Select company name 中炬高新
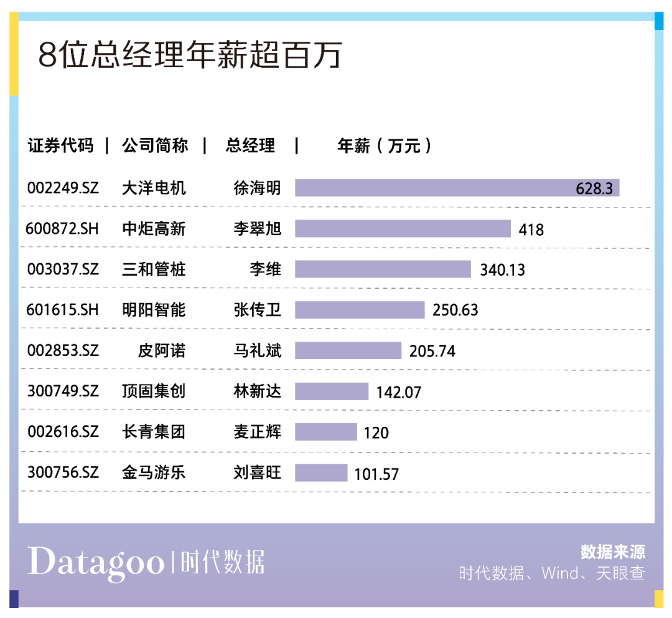This screenshot has height=618, width=672. point(154,228)
